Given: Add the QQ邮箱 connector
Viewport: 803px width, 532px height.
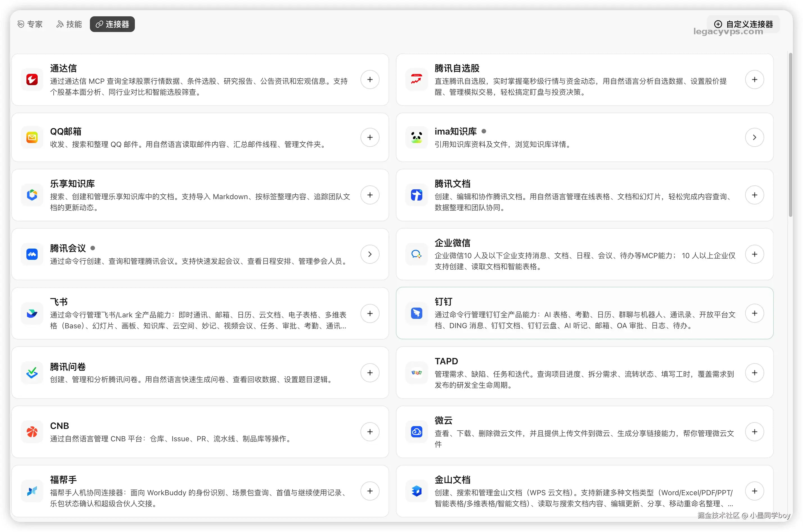Looking at the screenshot, I should point(370,137).
